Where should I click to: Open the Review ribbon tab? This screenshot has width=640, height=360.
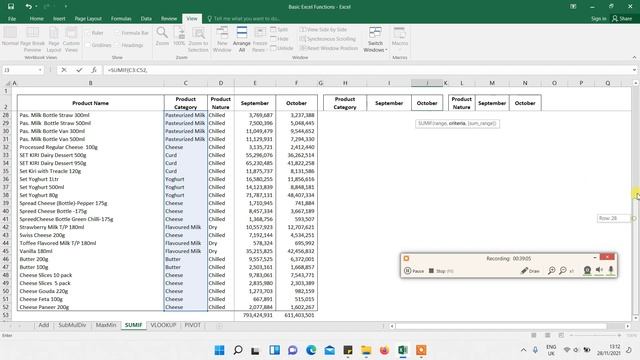(x=169, y=18)
